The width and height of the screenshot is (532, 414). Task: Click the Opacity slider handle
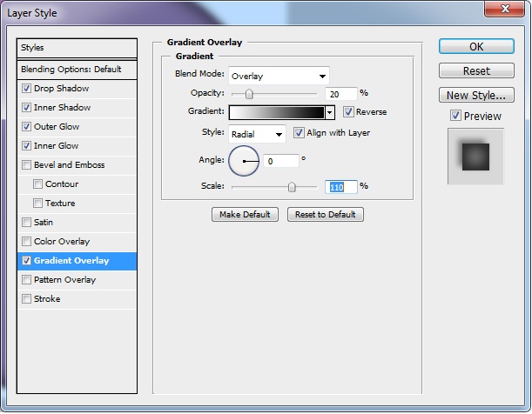tap(249, 94)
